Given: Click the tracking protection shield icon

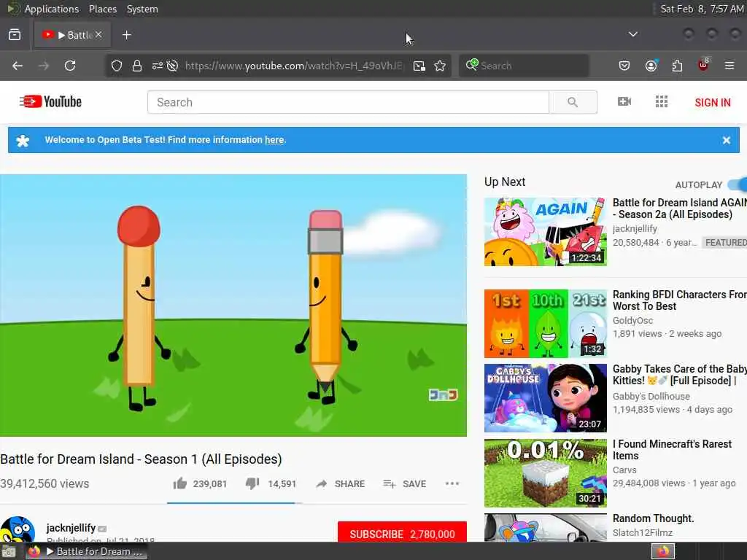Looking at the screenshot, I should click(x=117, y=66).
